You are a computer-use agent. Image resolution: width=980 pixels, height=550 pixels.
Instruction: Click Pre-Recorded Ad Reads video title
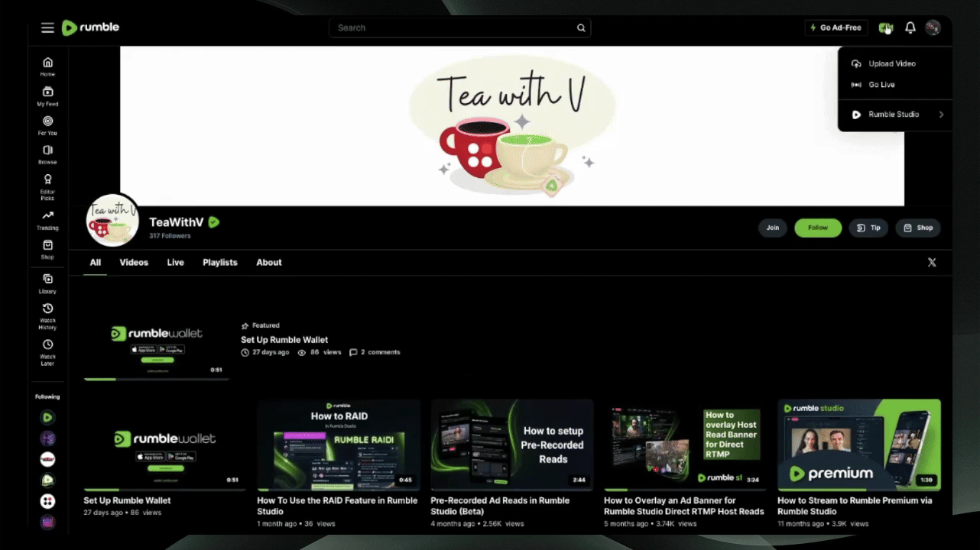500,506
